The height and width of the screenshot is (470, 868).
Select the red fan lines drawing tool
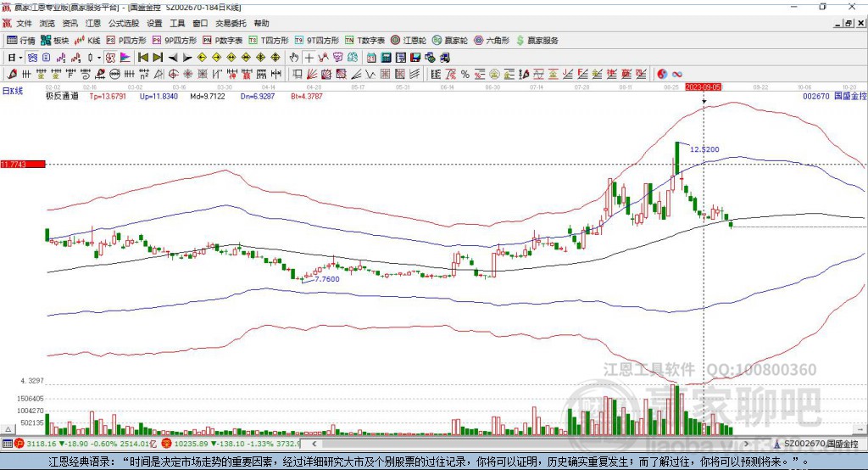point(312,75)
